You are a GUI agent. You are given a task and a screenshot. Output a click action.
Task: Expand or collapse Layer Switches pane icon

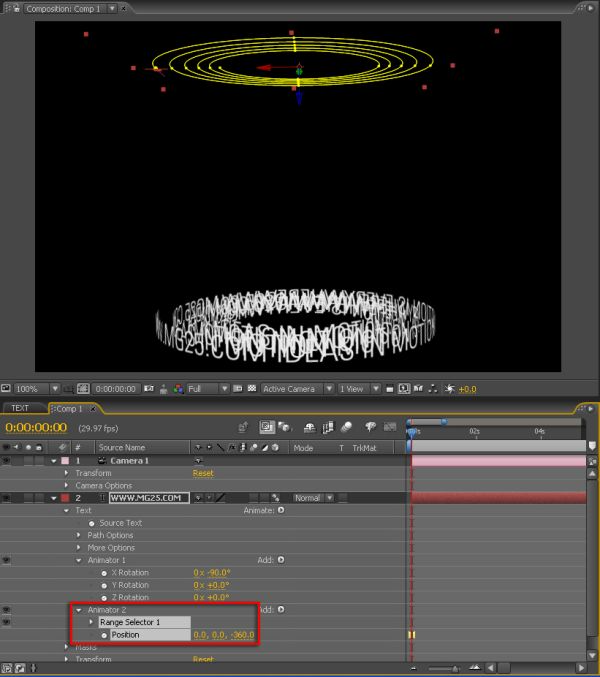(8, 669)
